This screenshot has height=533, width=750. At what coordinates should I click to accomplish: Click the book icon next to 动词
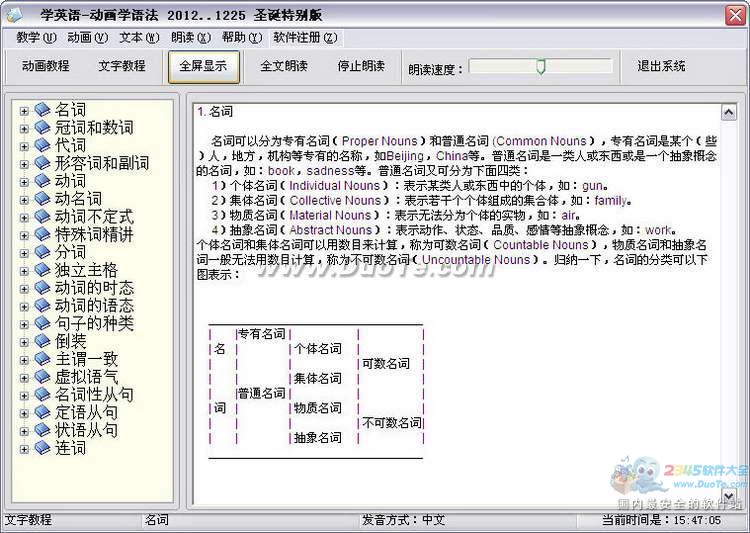click(x=42, y=181)
